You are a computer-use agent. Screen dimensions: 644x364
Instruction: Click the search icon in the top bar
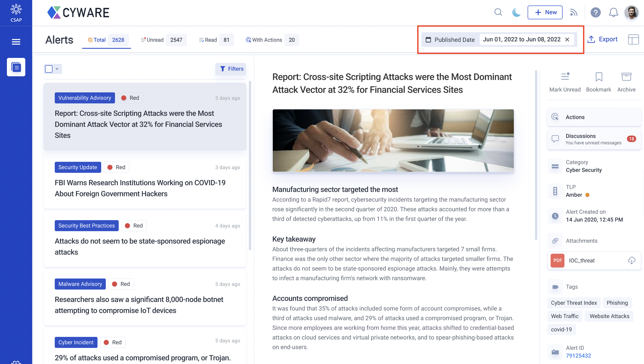(x=498, y=12)
